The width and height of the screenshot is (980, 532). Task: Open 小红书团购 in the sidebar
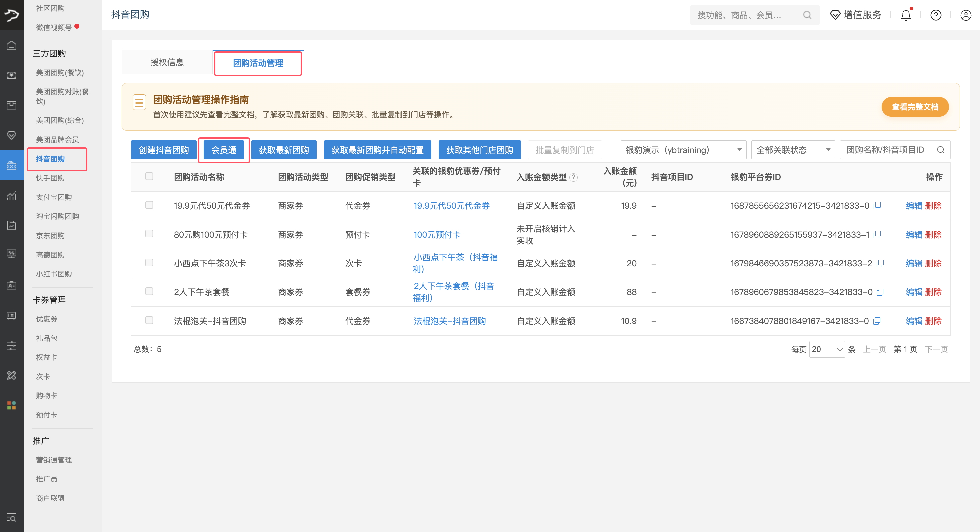coord(54,274)
